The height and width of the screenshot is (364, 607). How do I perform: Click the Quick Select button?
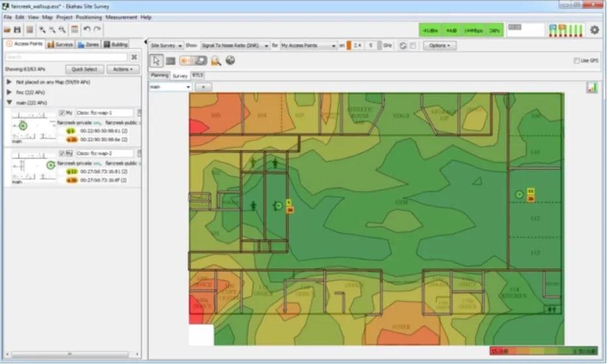[84, 69]
